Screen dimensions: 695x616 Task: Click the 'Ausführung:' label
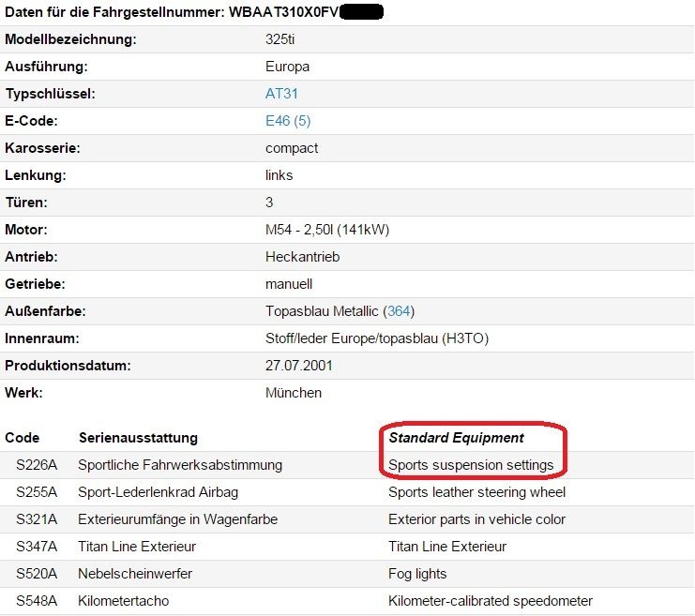[46, 67]
